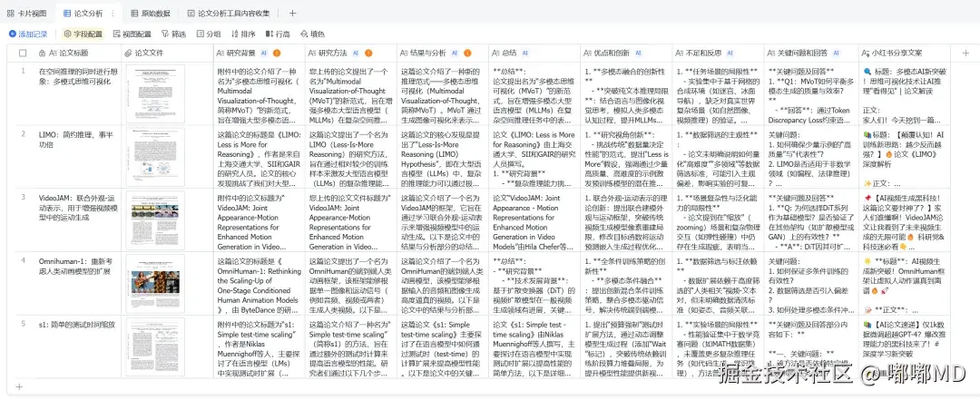Click the orange warning icon in 研究方法 header
This screenshot has height=400, width=980.
[x=368, y=54]
